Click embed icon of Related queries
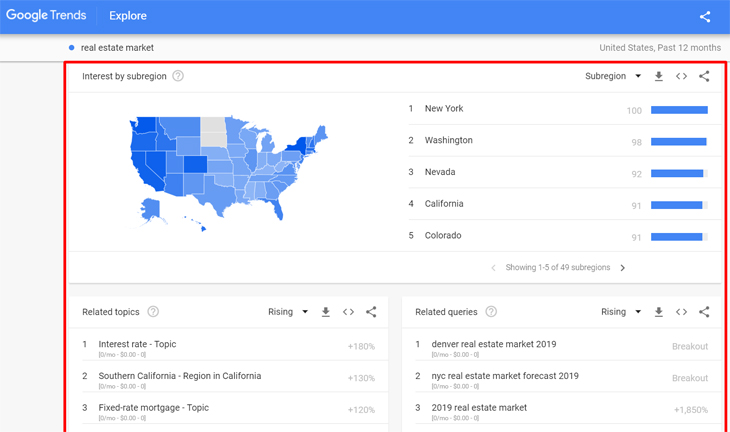 tap(681, 312)
